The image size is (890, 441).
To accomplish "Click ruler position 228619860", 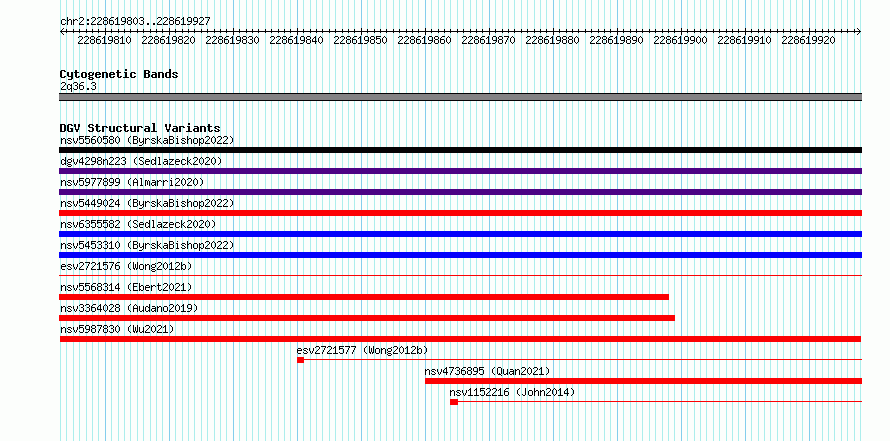I will [x=425, y=40].
